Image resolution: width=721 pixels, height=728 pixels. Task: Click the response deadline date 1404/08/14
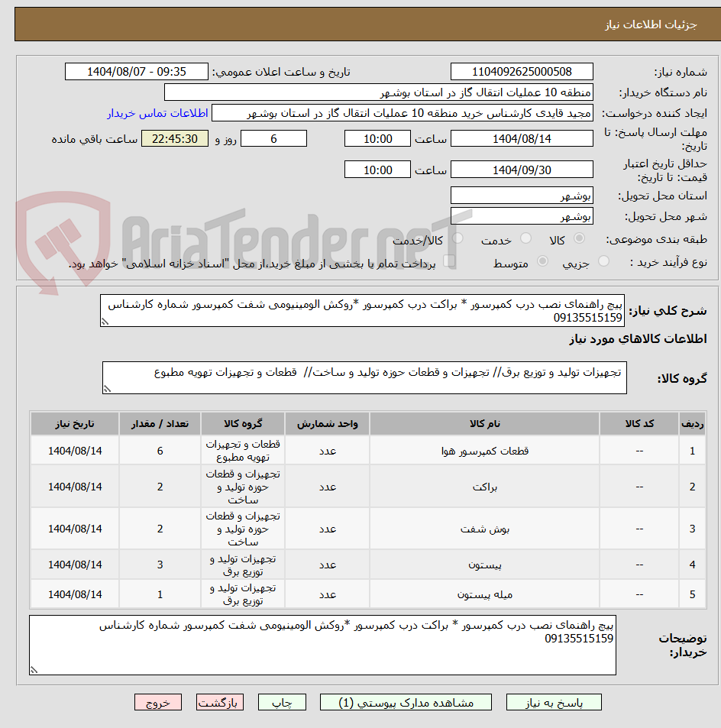pos(522,138)
